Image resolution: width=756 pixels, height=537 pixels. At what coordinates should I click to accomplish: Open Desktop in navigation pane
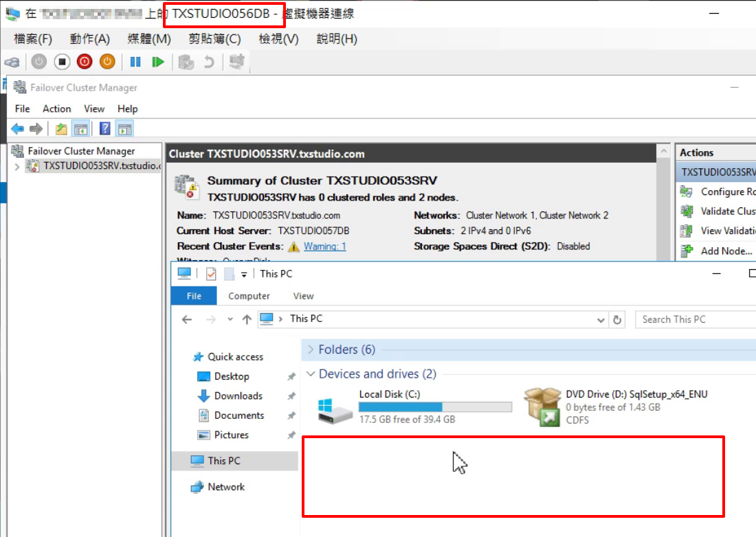tap(224, 376)
